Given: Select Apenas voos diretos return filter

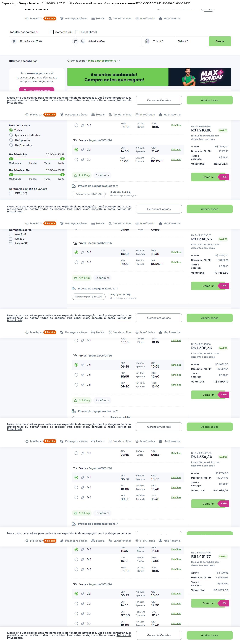Looking at the screenshot, I should click(11, 135).
